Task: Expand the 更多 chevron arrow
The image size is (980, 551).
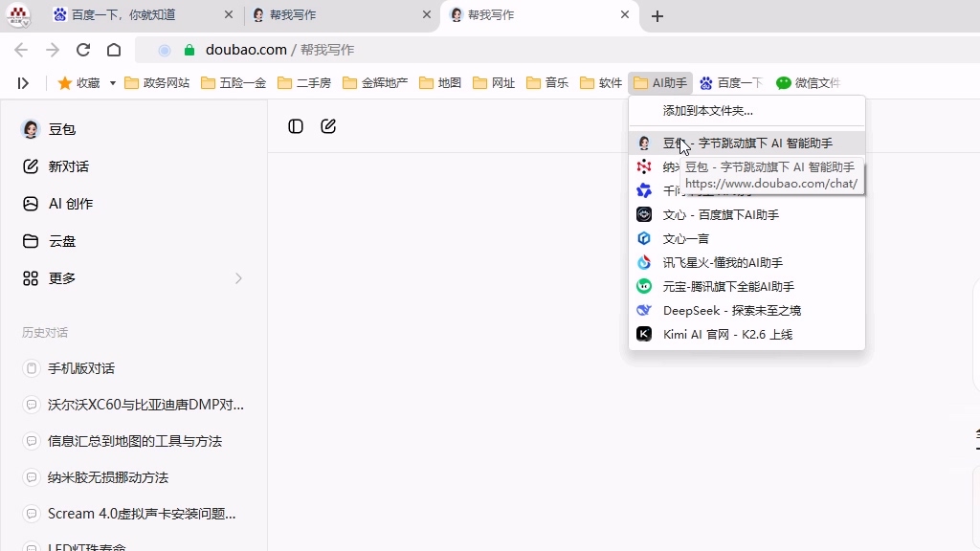Action: tap(238, 278)
